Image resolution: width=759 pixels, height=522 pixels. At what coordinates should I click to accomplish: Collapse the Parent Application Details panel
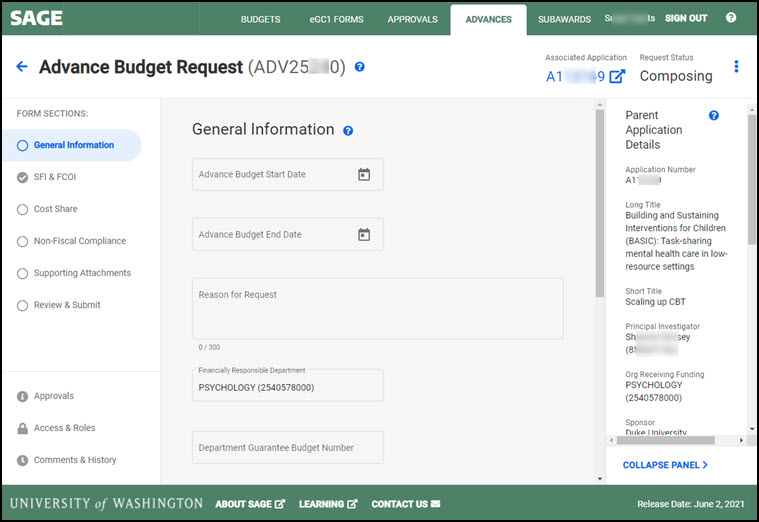point(665,465)
